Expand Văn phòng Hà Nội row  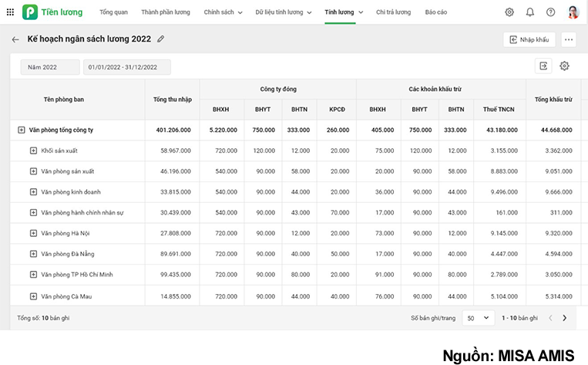click(x=33, y=233)
